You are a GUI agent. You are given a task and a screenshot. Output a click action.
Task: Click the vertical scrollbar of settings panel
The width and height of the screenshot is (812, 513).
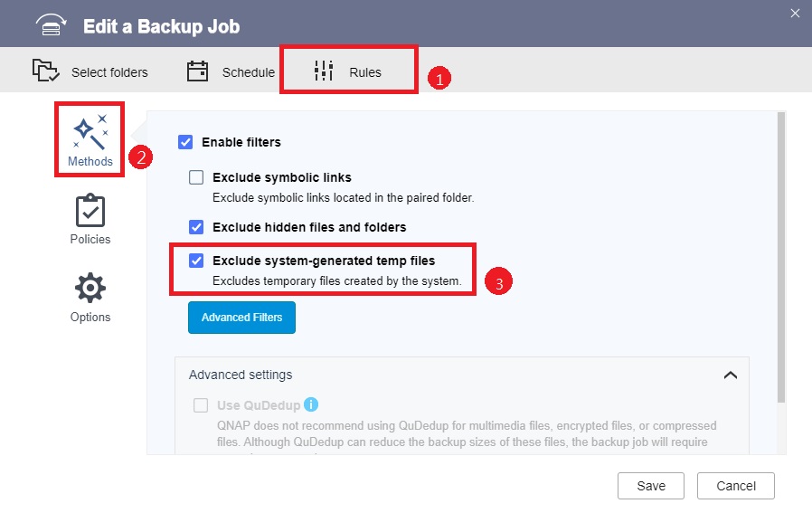coord(782,253)
